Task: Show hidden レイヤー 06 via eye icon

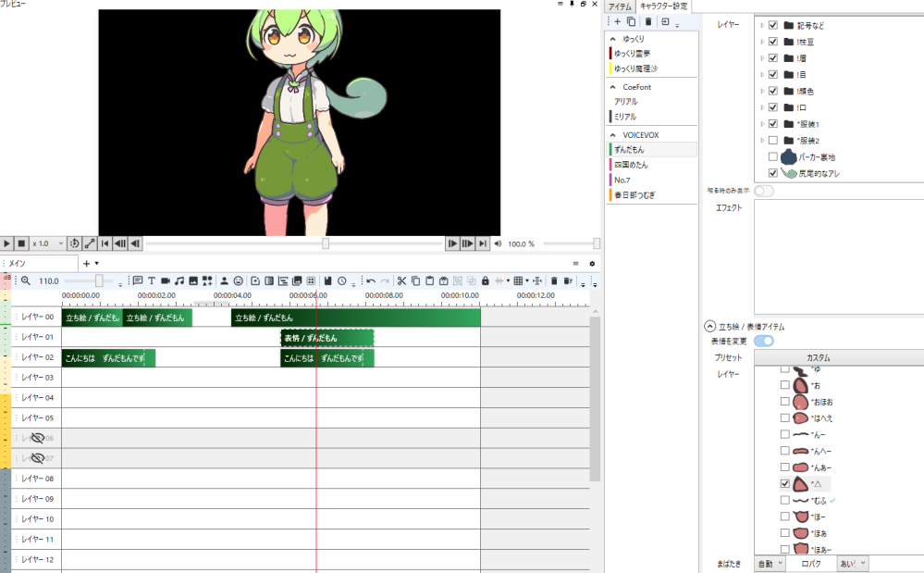Action: coord(37,438)
